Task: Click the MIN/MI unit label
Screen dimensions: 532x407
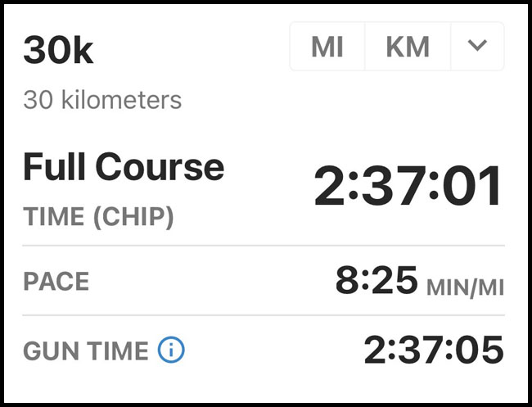Action: point(465,288)
